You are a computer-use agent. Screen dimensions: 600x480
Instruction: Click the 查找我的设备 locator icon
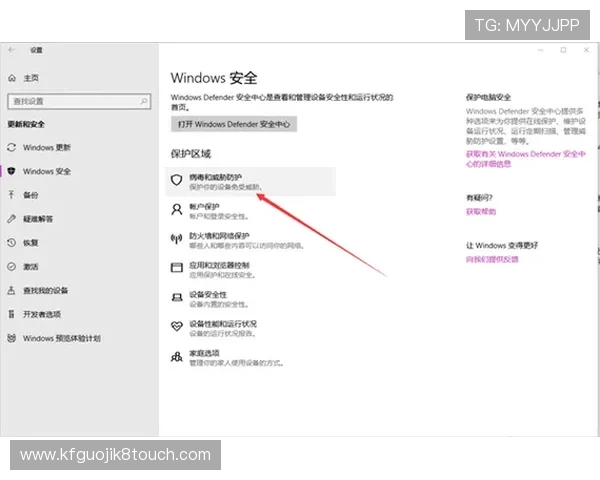pyautogui.click(x=11, y=290)
